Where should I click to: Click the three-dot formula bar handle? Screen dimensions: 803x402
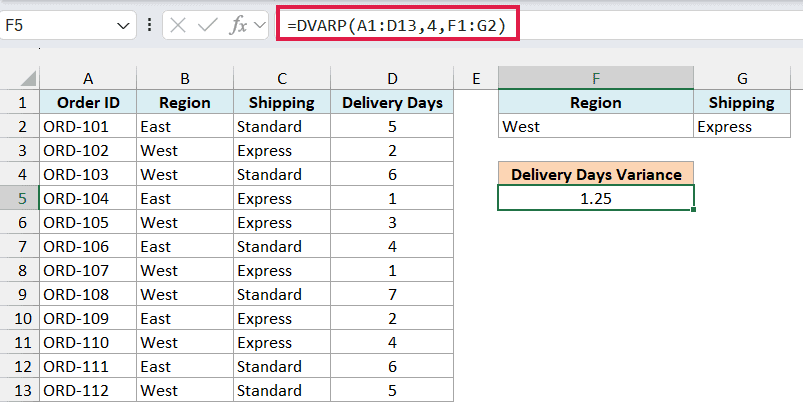click(x=149, y=25)
